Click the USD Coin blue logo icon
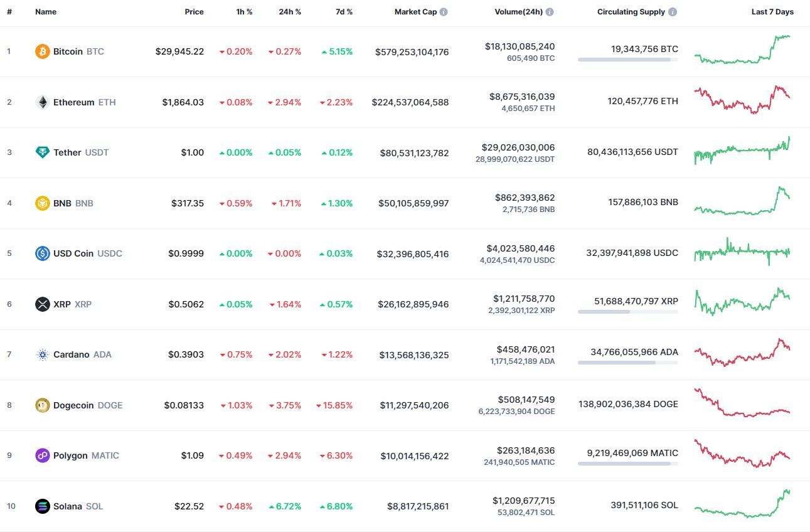The width and height of the screenshot is (810, 532). [x=42, y=253]
